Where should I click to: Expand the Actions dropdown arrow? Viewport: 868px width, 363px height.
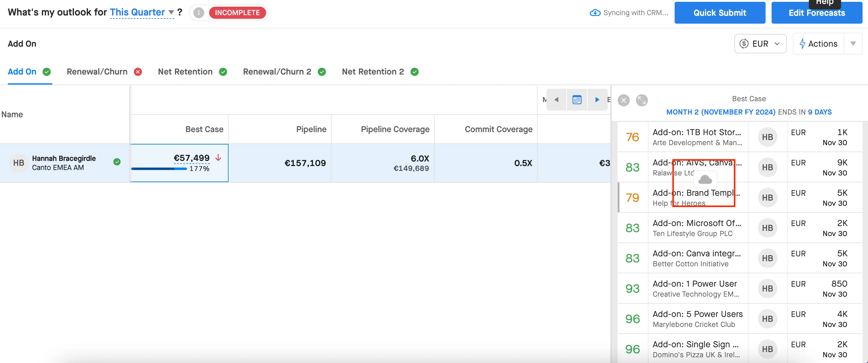(853, 44)
